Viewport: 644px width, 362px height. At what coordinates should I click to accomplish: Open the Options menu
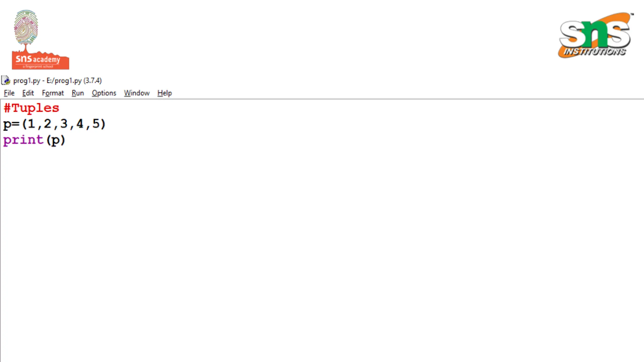(x=104, y=93)
